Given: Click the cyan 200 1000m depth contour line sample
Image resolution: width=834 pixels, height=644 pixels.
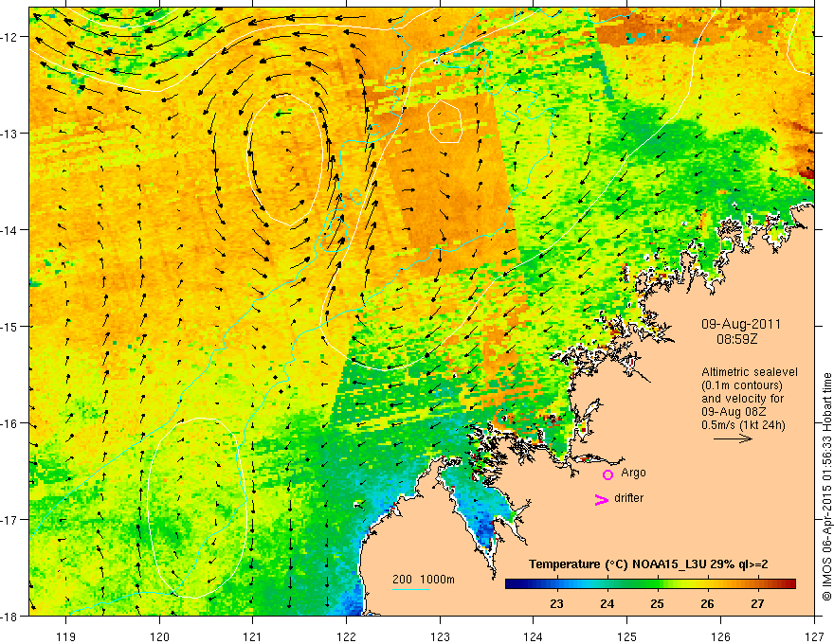Looking at the screenshot, I should pyautogui.click(x=411, y=589).
